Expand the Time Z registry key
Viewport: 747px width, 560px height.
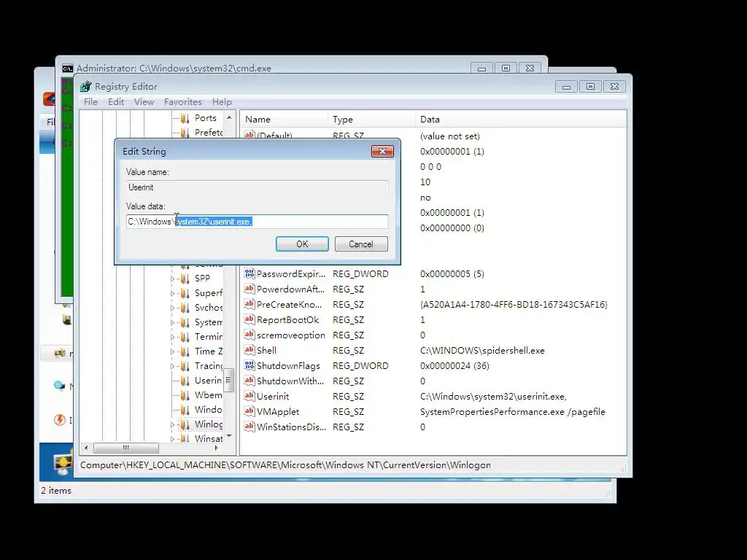[172, 352]
